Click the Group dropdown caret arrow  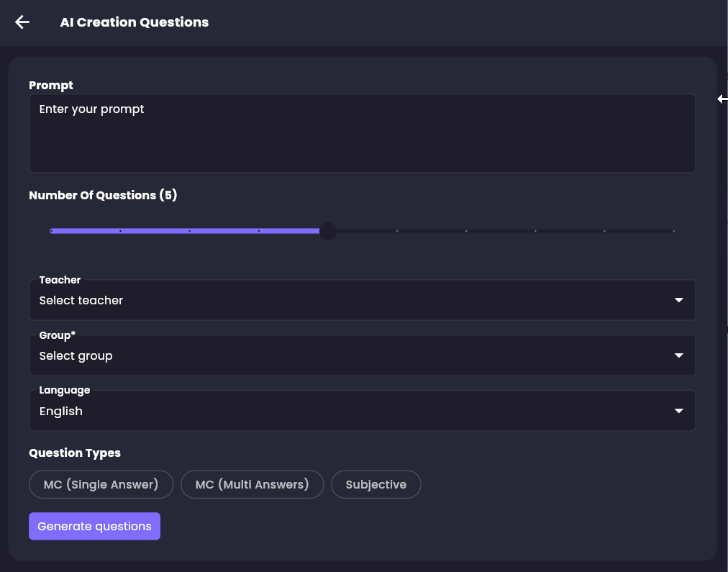678,355
